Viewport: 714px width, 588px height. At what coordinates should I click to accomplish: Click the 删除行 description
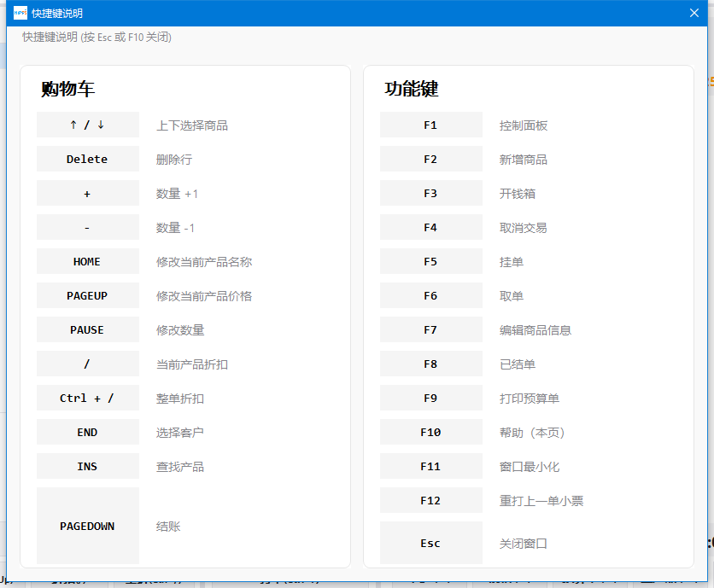[174, 160]
